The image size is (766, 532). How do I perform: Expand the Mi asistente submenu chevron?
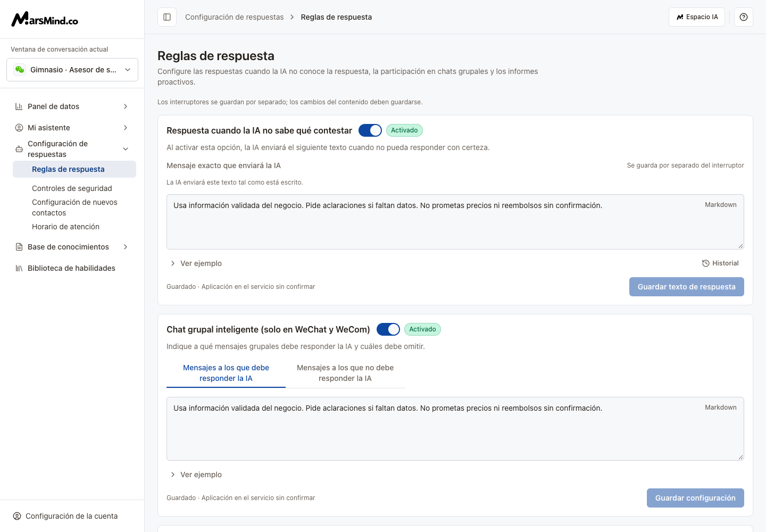click(x=126, y=128)
